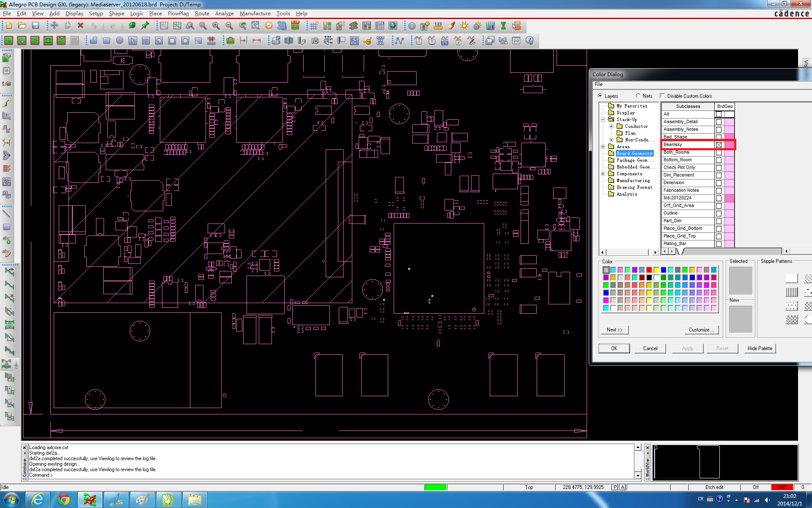Screen dimensions: 812x508
Task: Click the ODB export icon
Action: (x=276, y=41)
